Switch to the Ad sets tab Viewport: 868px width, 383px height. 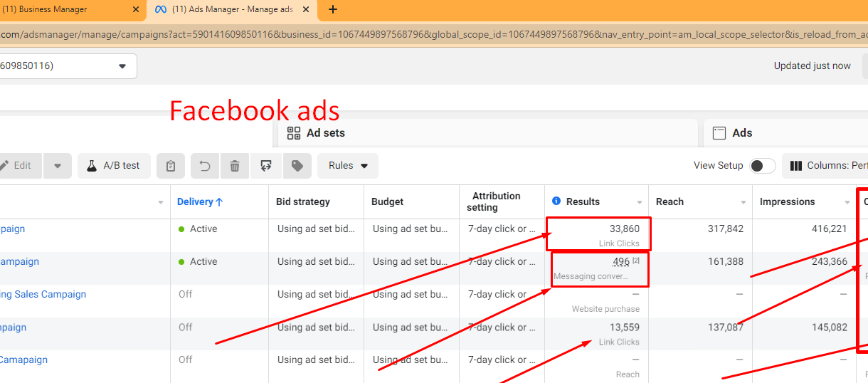click(x=326, y=133)
